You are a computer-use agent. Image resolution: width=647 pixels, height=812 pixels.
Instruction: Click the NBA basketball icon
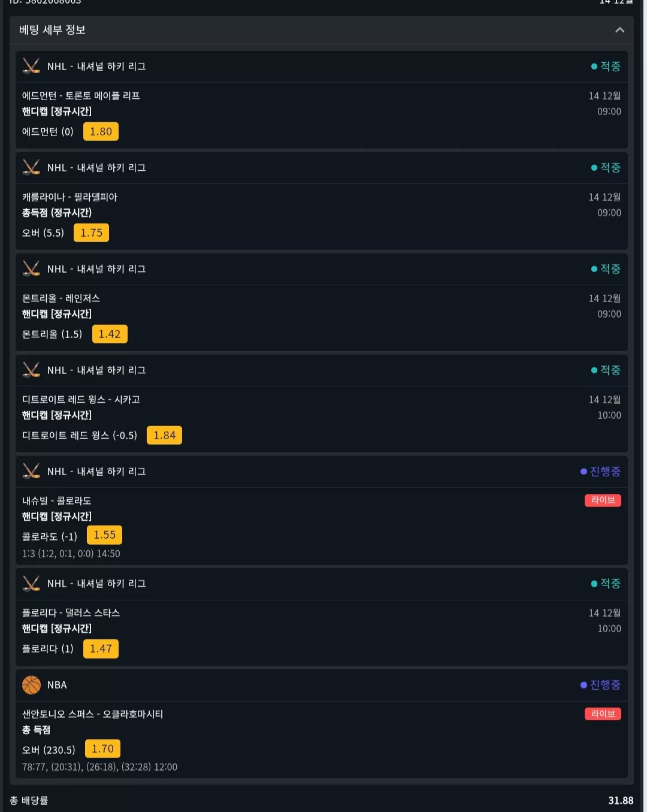tap(31, 684)
